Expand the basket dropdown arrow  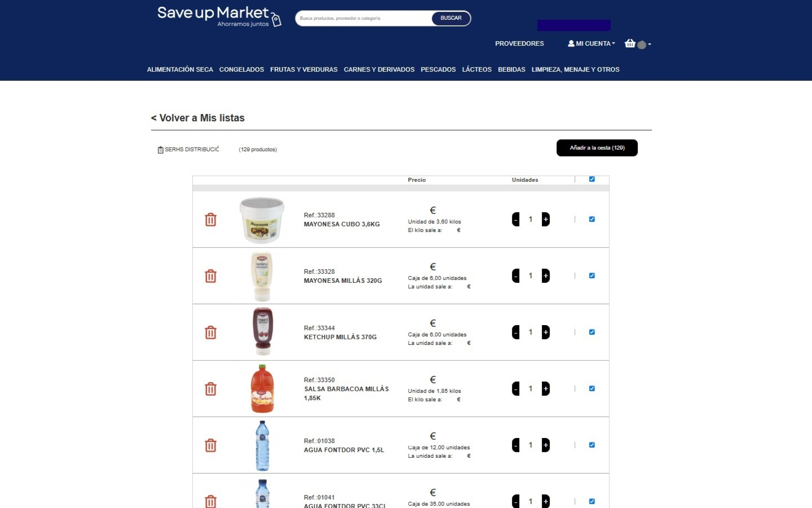pyautogui.click(x=650, y=44)
